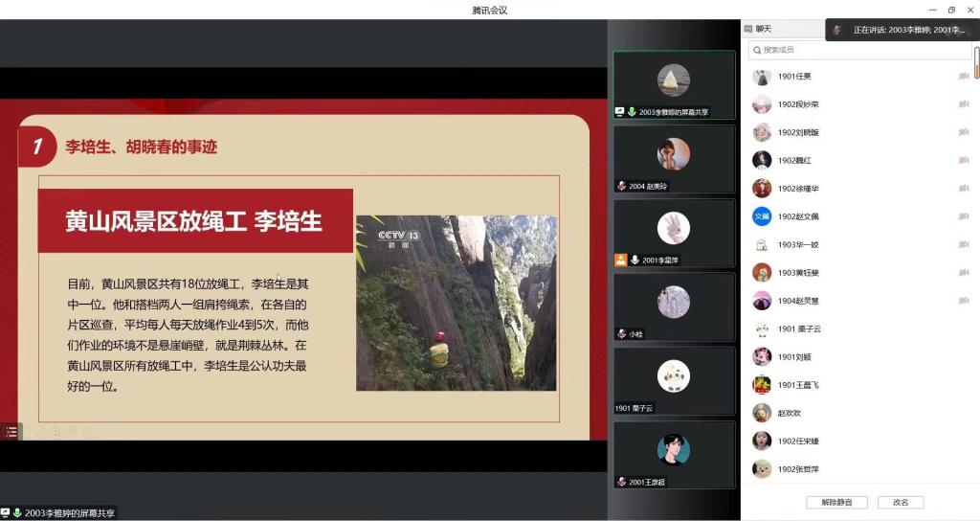Click the orange host icon on 2001李星萍 tile

click(620, 260)
